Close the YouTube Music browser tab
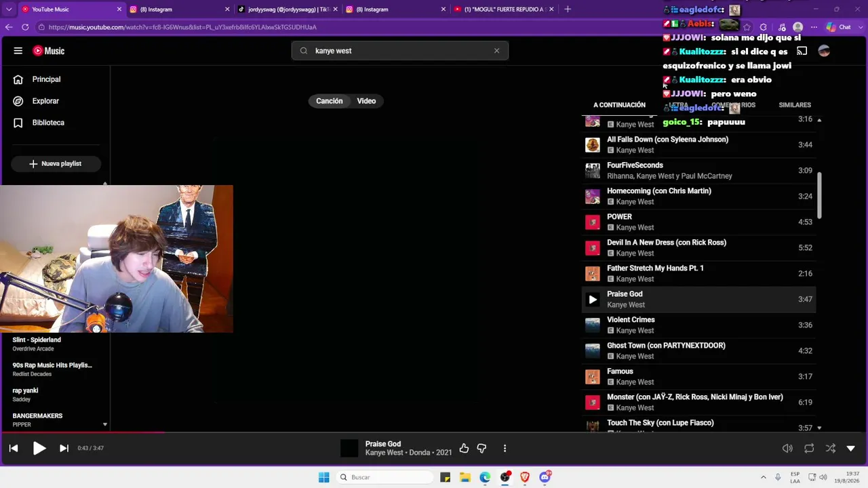The width and height of the screenshot is (868, 488). pos(119,9)
